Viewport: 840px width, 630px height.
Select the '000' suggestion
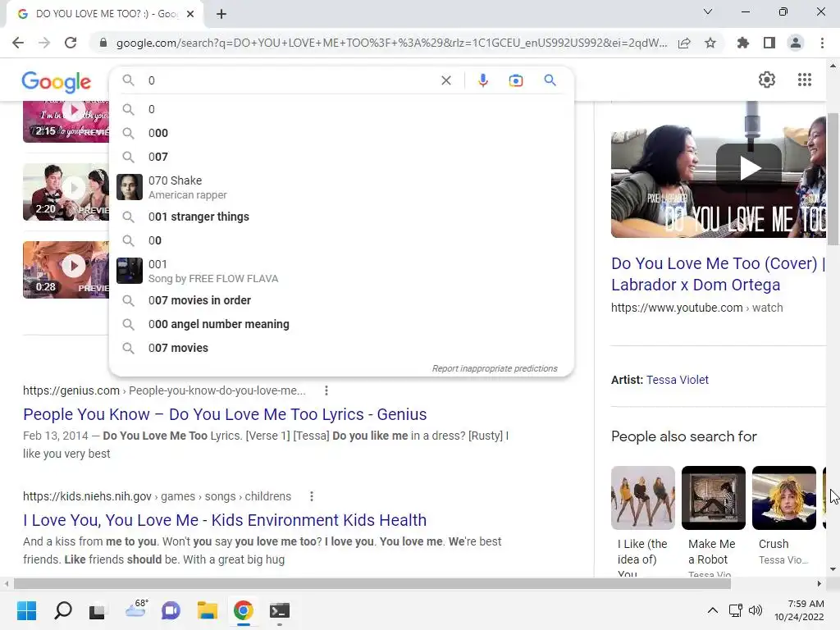click(341, 133)
